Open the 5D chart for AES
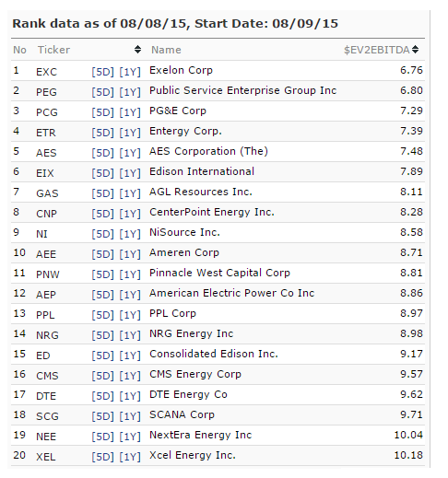This screenshot has width=448, height=478. pos(102,153)
